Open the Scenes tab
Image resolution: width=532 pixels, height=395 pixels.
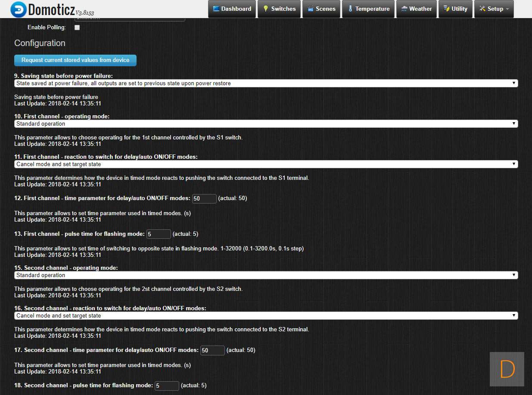click(321, 9)
